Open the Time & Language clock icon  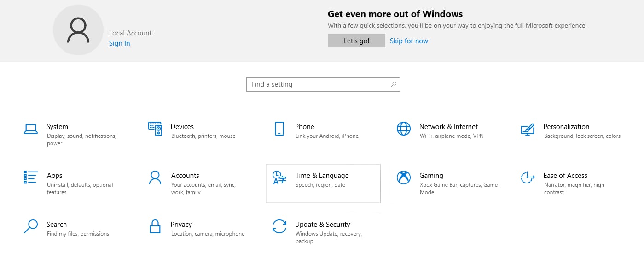coord(279,177)
